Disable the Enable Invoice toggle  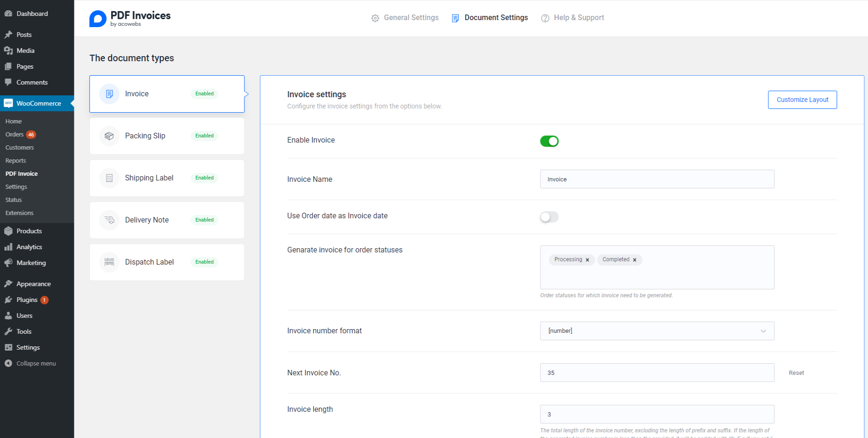pyautogui.click(x=549, y=141)
